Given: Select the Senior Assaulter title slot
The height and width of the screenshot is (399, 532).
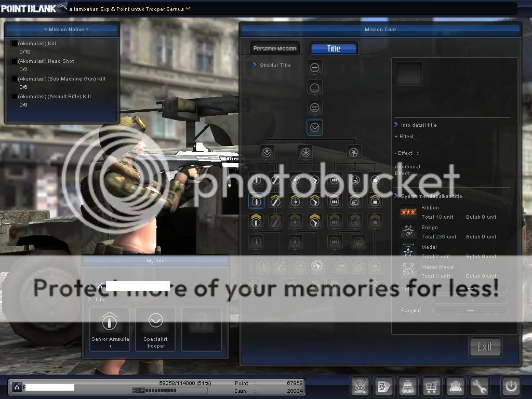Looking at the screenshot, I should tap(110, 329).
